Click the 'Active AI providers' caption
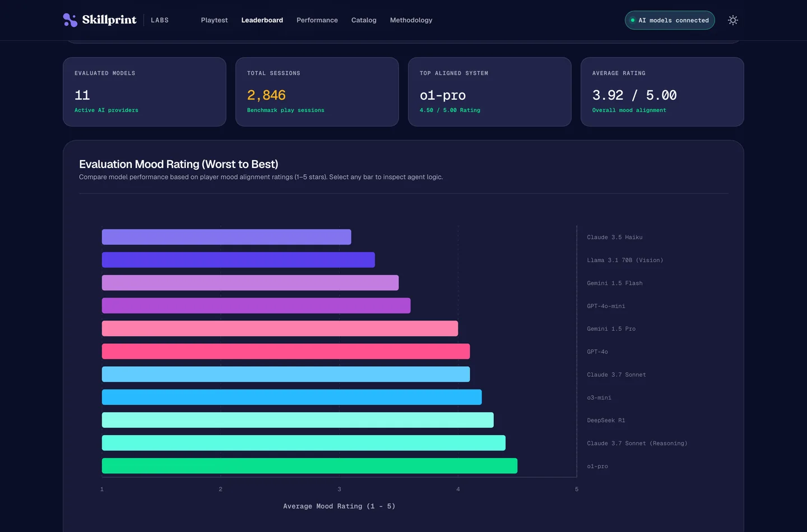The width and height of the screenshot is (807, 532). [106, 110]
